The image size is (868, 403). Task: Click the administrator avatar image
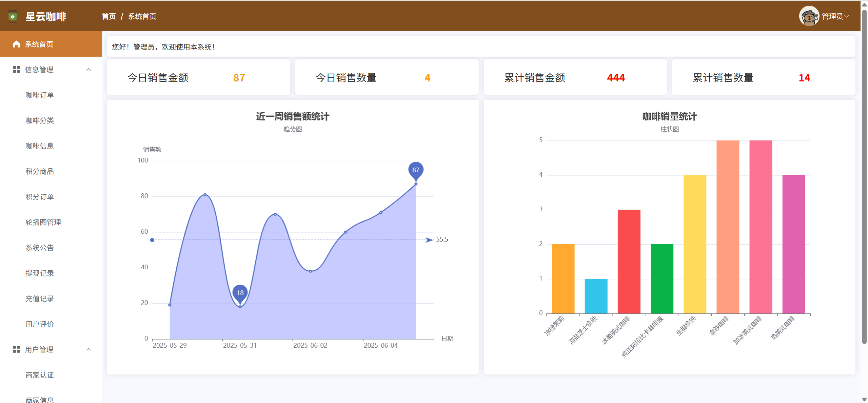pos(809,16)
